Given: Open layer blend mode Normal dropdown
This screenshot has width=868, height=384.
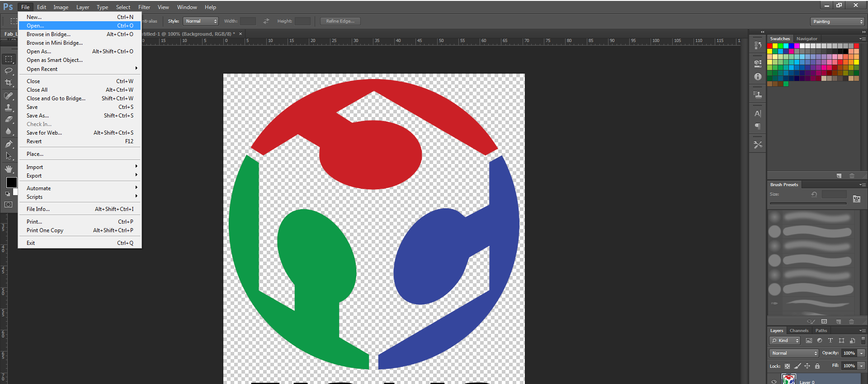Looking at the screenshot, I should click(794, 353).
